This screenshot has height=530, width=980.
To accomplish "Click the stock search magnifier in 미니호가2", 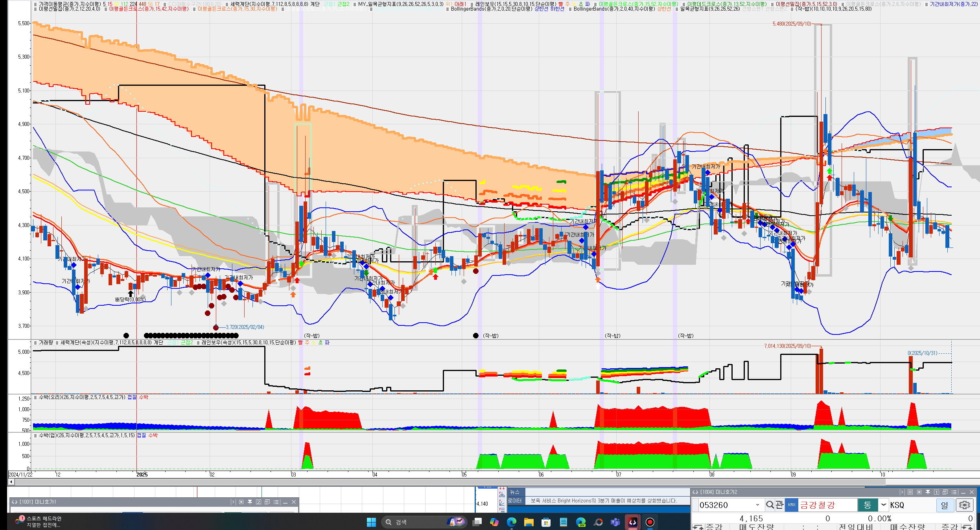I will point(770,505).
